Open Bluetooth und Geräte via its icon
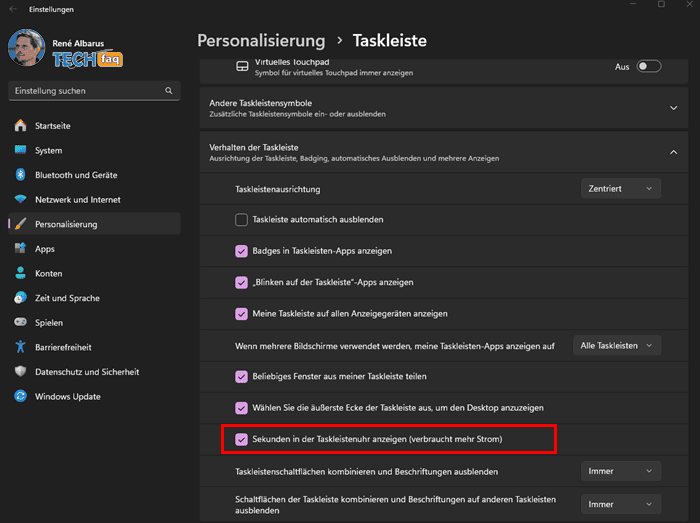 21,174
